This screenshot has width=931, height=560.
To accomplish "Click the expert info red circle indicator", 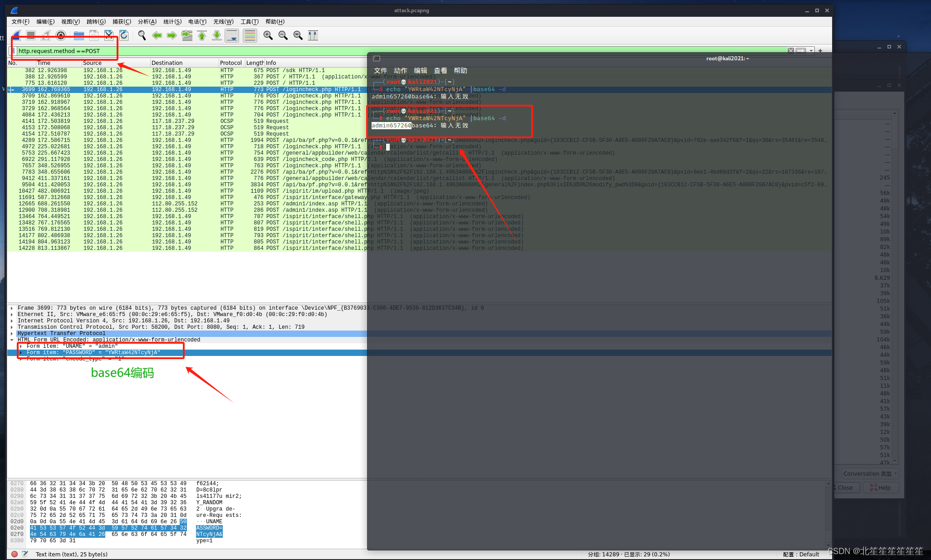I will pos(15,554).
